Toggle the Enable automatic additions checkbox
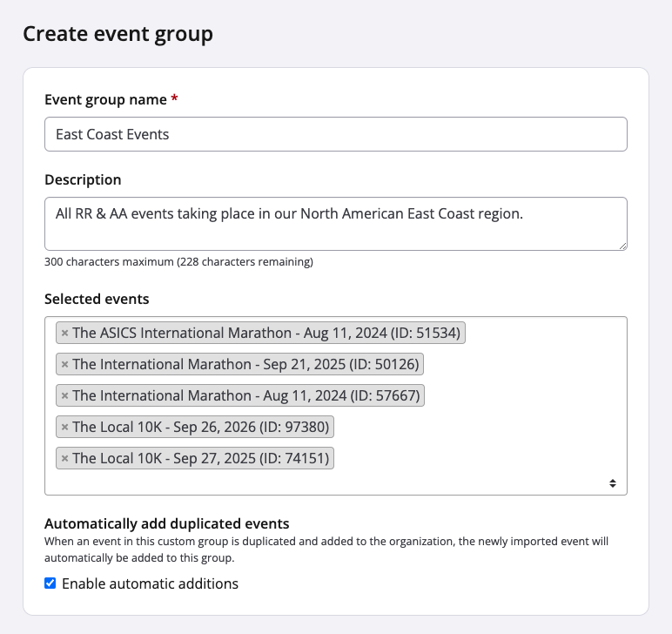The height and width of the screenshot is (634, 672). [x=50, y=583]
